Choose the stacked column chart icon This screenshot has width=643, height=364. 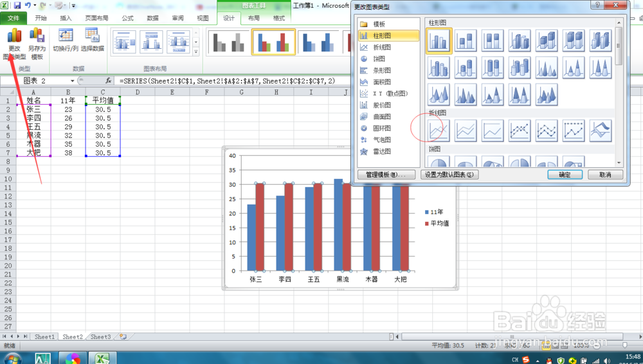coord(466,41)
